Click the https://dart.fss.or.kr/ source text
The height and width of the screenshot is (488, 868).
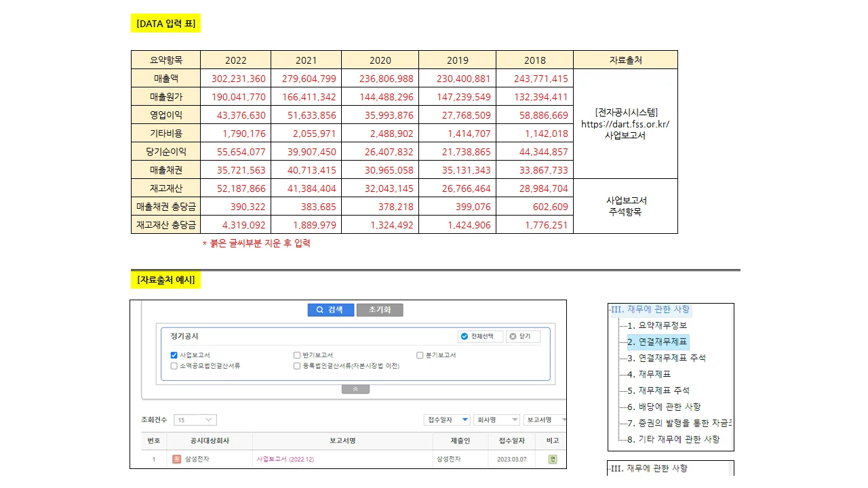625,124
